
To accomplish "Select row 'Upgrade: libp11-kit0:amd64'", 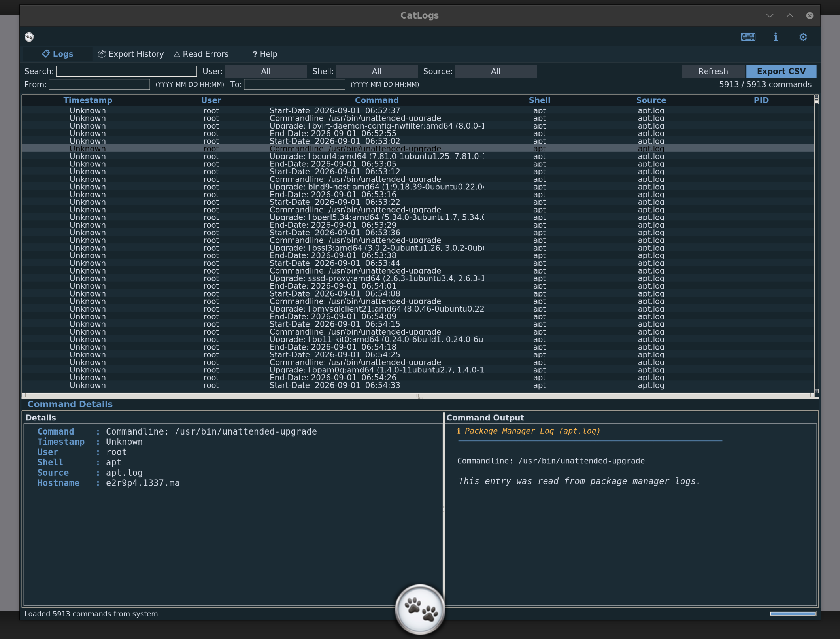I will pos(418,340).
